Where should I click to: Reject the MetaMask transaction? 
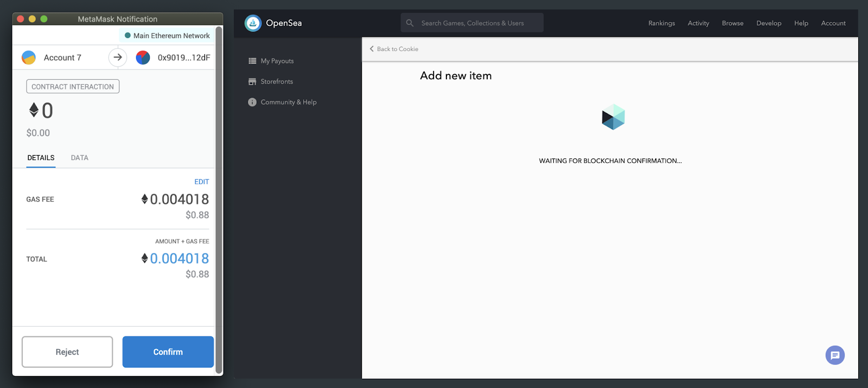(67, 352)
